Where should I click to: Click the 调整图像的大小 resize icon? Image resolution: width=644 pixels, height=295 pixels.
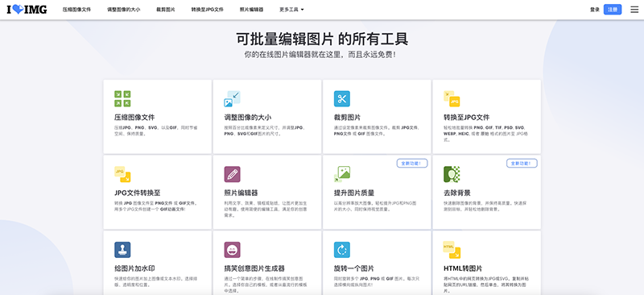pos(232,99)
